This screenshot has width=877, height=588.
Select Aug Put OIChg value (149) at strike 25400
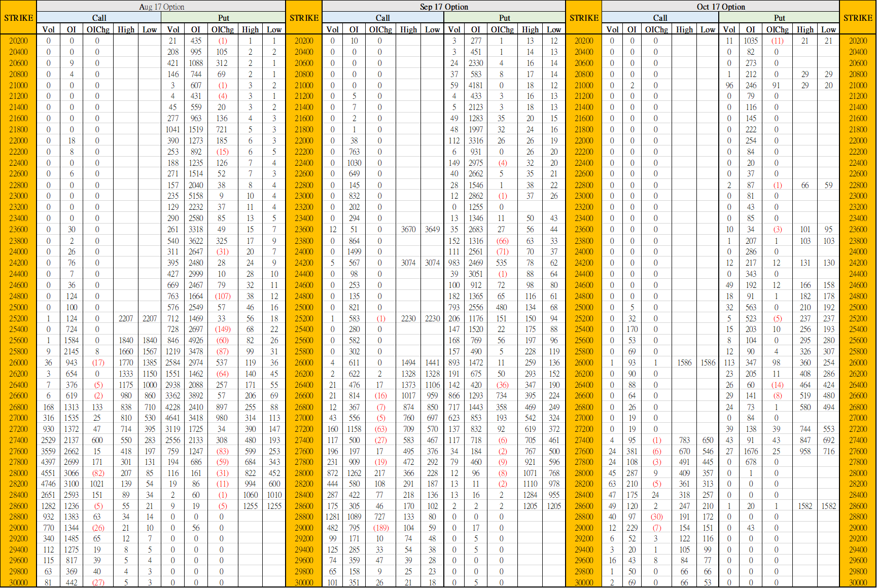click(x=222, y=329)
